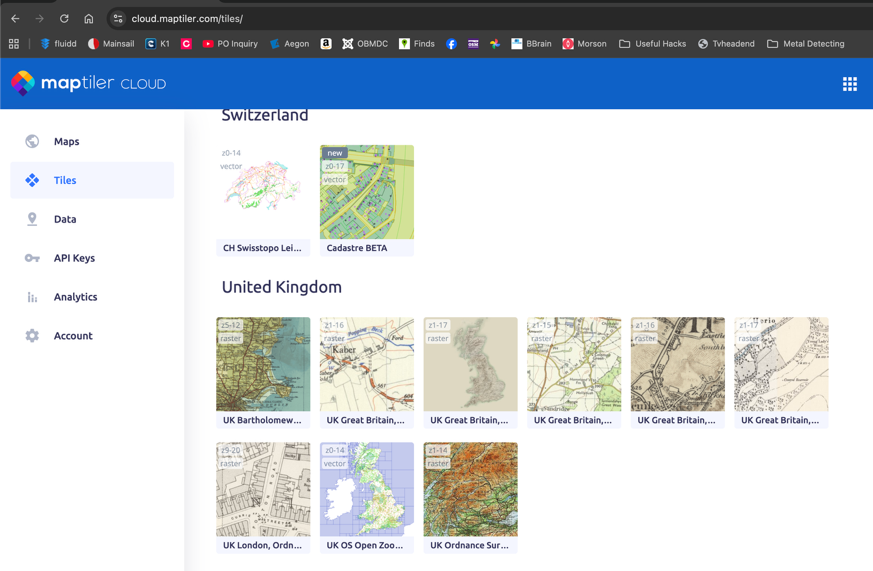Click the browser forward arrow
The image size is (873, 571).
click(40, 18)
